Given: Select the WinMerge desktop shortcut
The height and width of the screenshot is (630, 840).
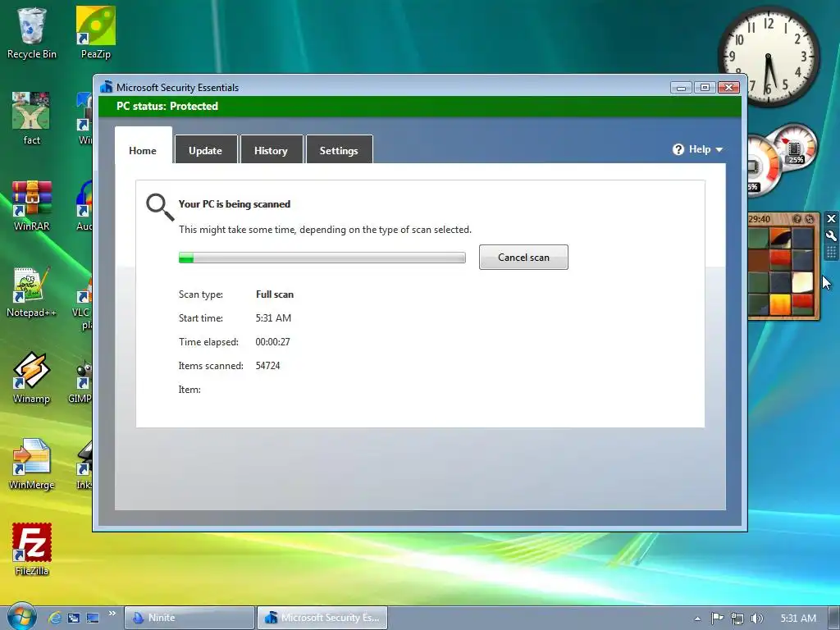Looking at the screenshot, I should point(32,464).
